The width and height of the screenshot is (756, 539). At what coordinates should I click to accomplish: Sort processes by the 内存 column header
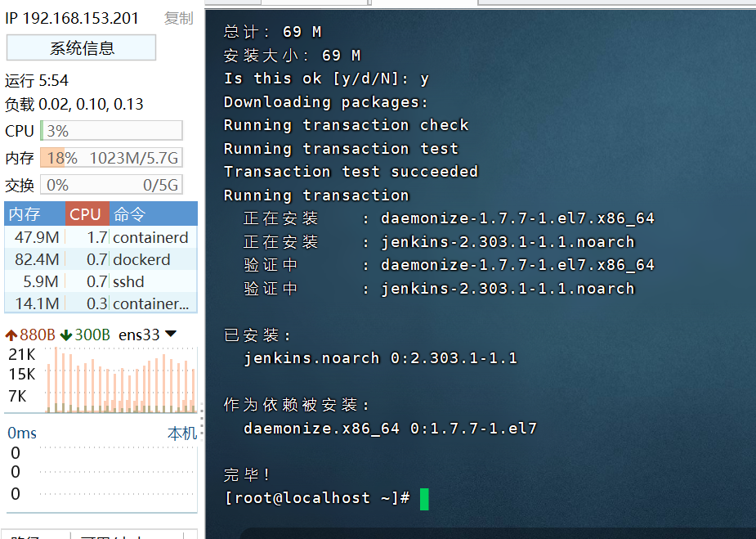point(34,213)
